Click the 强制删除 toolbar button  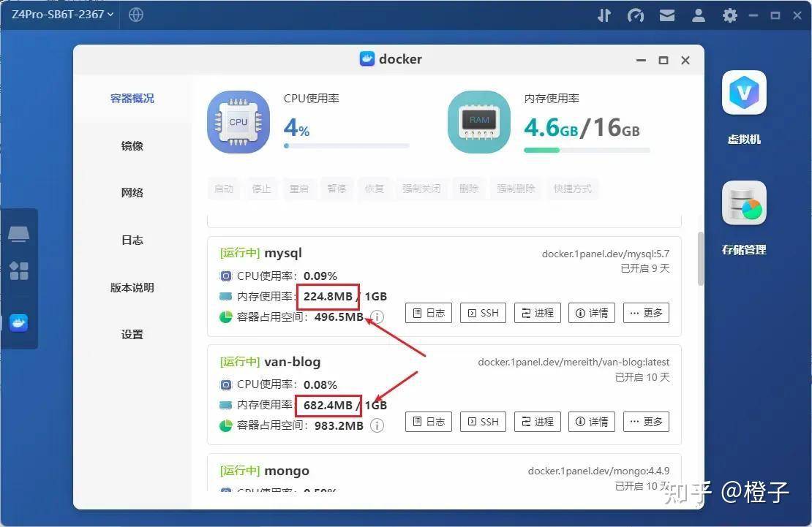pyautogui.click(x=516, y=189)
